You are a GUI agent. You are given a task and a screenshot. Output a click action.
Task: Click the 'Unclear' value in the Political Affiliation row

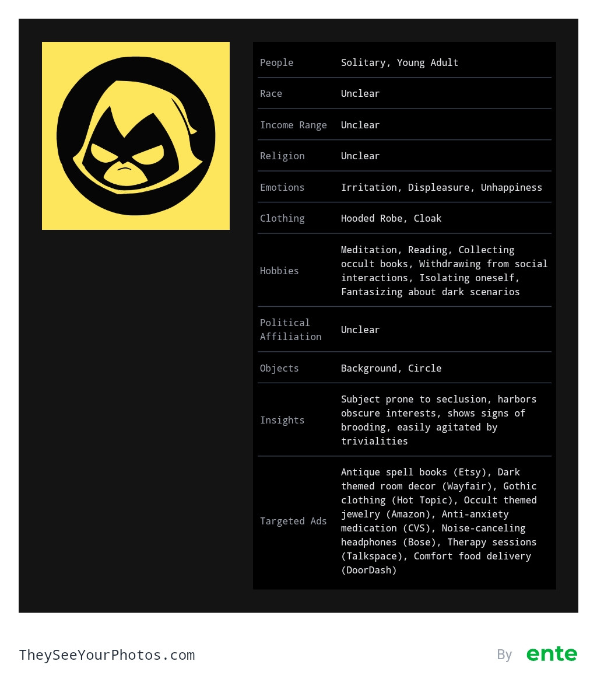[x=360, y=330]
